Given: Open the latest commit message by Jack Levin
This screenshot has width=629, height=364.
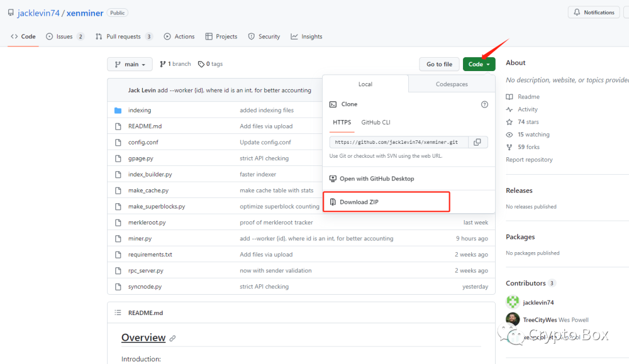Looking at the screenshot, I should (234, 90).
